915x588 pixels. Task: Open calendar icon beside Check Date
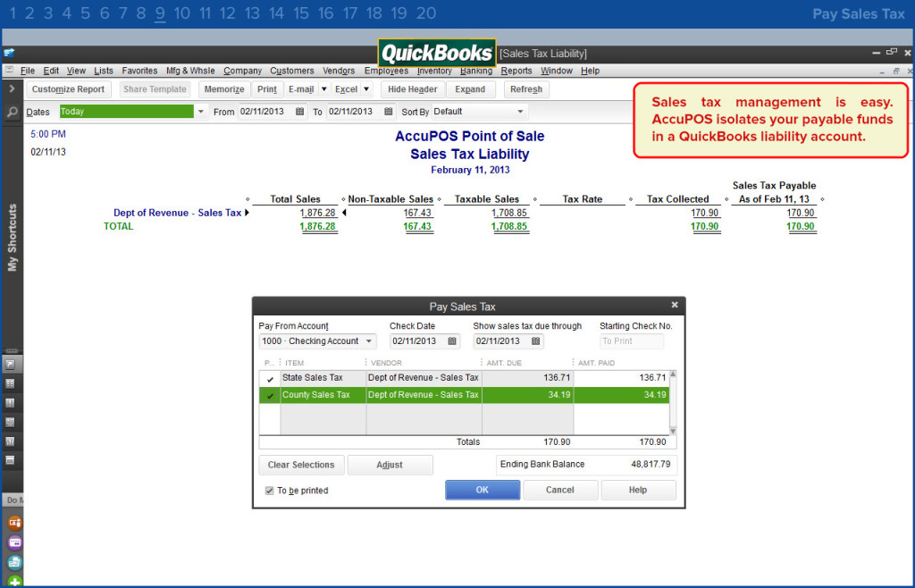coord(452,341)
